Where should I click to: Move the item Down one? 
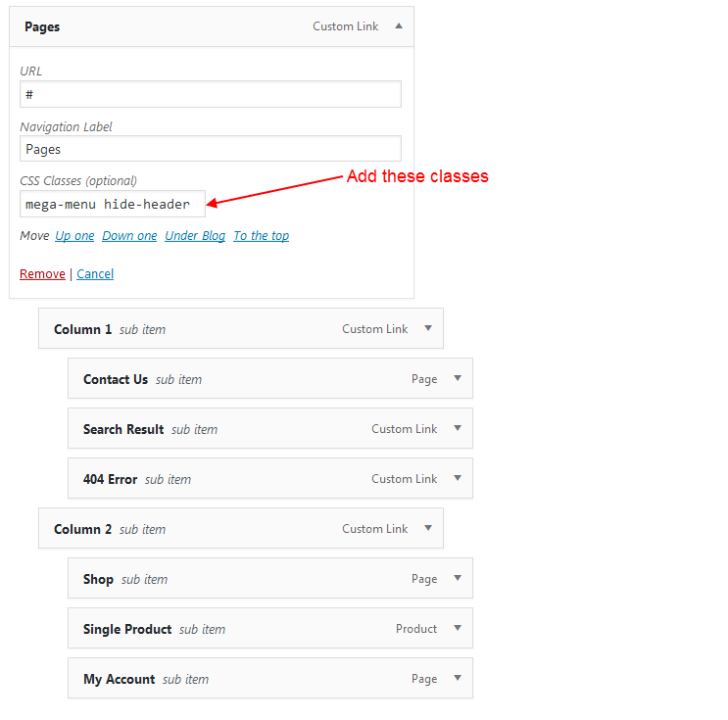[129, 236]
